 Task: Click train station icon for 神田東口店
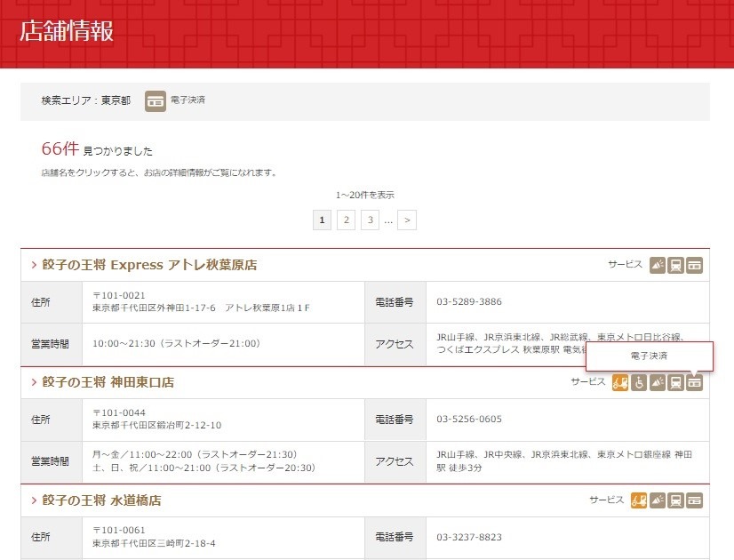pyautogui.click(x=675, y=382)
